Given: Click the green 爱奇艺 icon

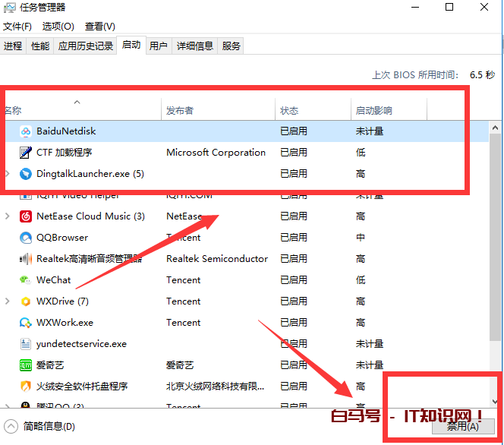Looking at the screenshot, I should [x=26, y=365].
